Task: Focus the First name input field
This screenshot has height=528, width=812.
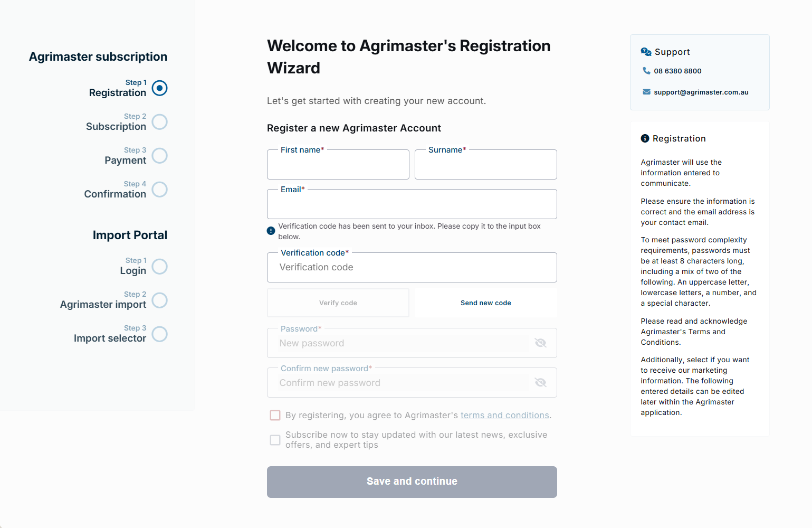Action: (x=338, y=165)
